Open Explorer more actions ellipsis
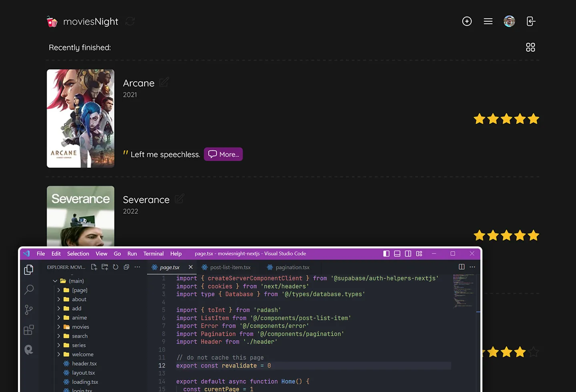This screenshot has height=392, width=576. 137,267
